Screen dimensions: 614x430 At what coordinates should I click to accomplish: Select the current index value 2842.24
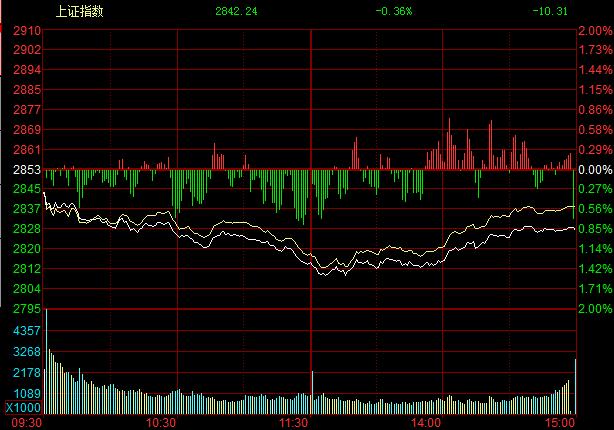click(236, 11)
